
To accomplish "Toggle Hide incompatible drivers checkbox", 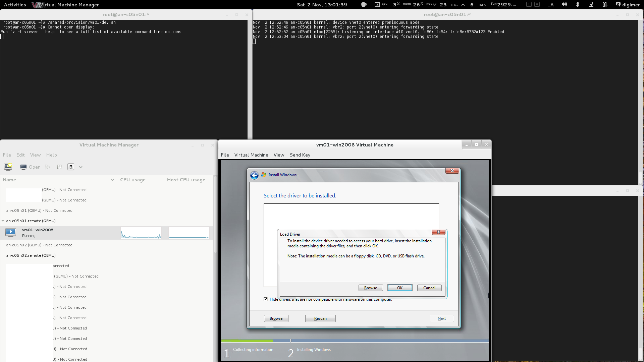I will pos(266,299).
